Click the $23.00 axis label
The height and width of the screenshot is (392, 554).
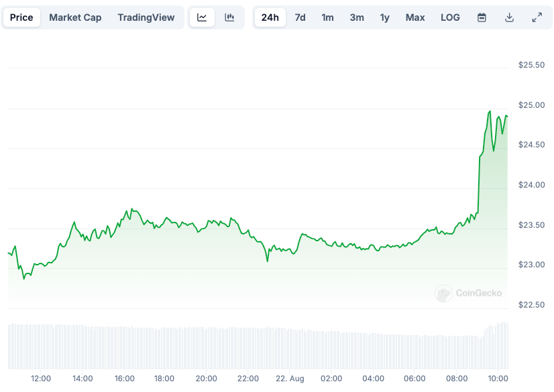[x=531, y=264]
